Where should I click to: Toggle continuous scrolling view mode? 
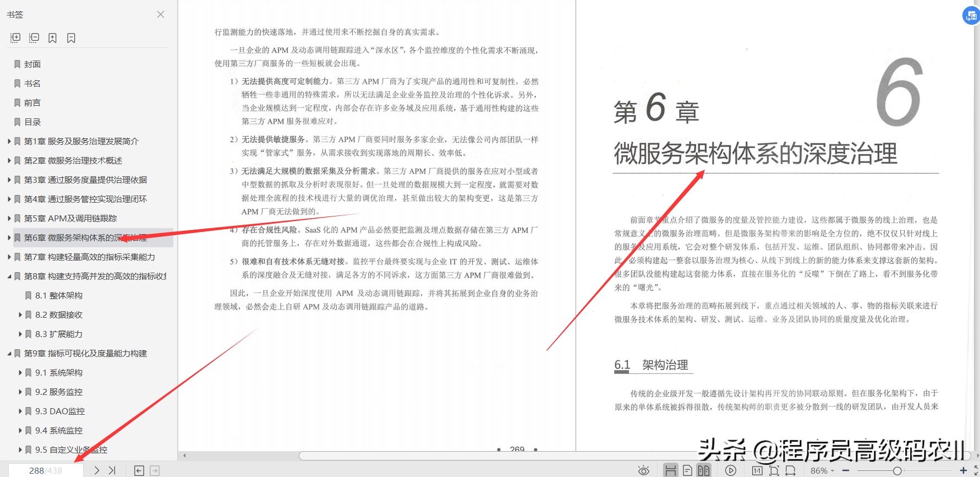(670, 470)
